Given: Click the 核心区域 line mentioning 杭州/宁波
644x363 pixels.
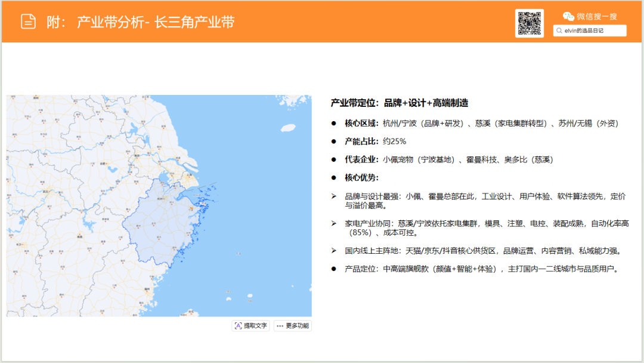Looking at the screenshot, I should tap(481, 124).
